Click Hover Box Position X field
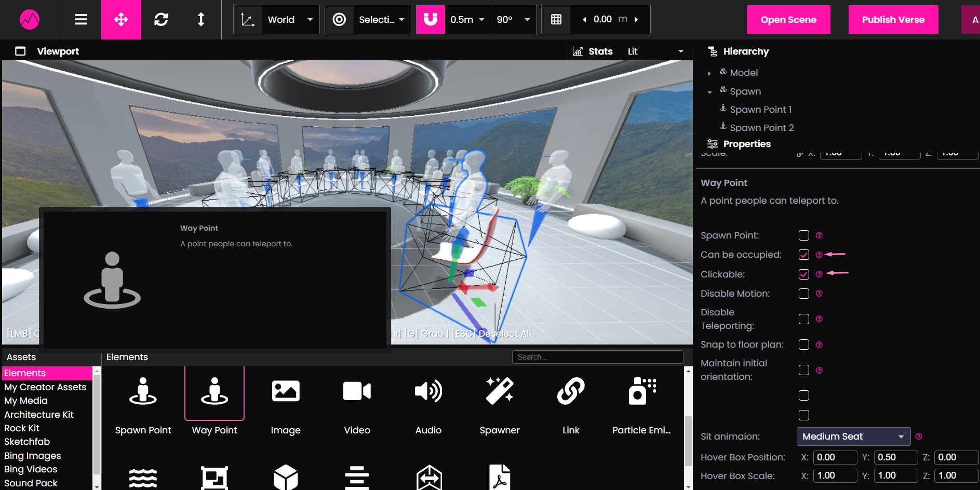 coord(835,457)
